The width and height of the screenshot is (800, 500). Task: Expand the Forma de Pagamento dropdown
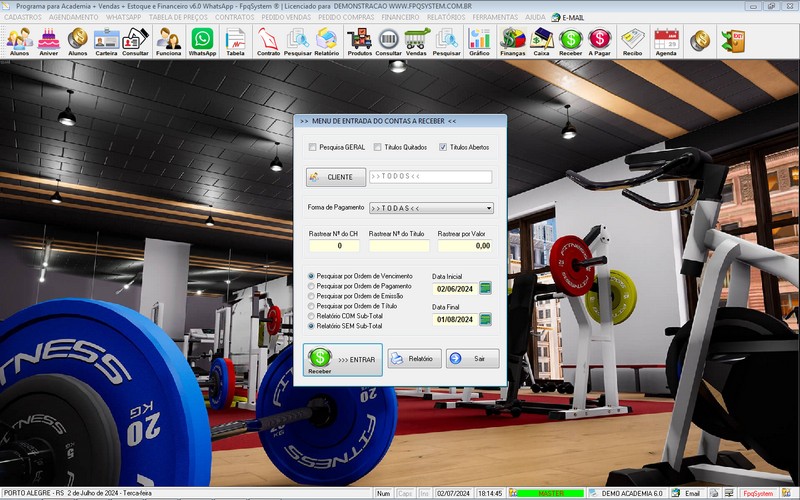pos(489,208)
